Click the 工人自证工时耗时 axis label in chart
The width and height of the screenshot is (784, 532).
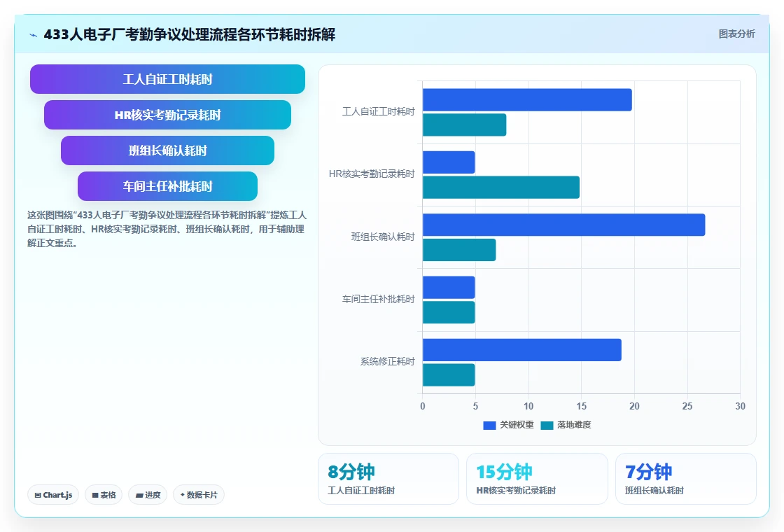[379, 111]
